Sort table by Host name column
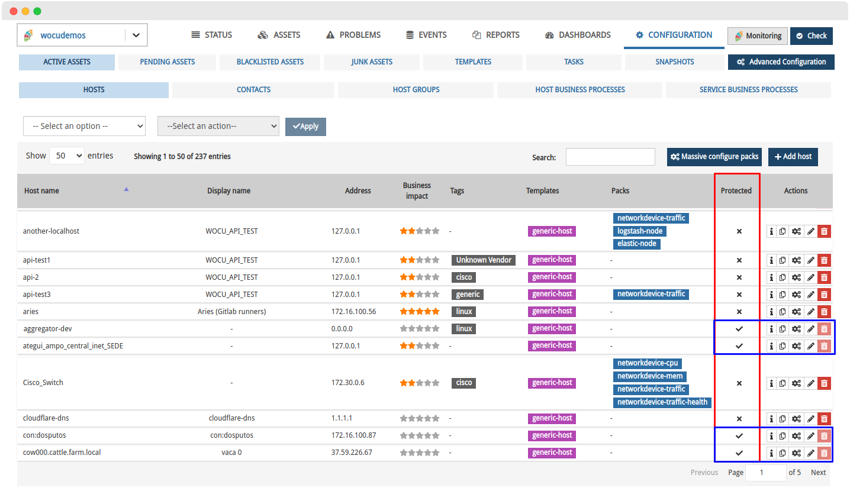The height and width of the screenshot is (504, 850). coord(76,190)
